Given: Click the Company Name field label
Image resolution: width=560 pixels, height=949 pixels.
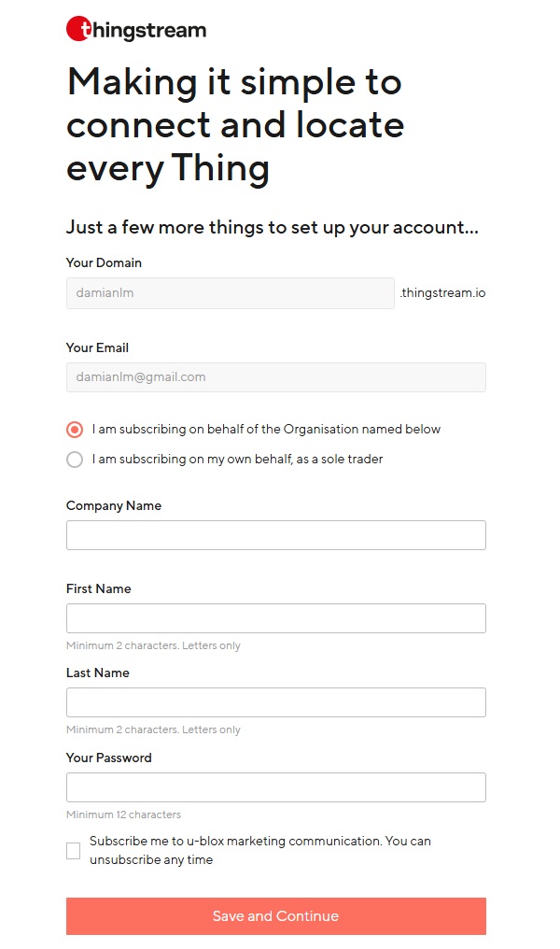Looking at the screenshot, I should (x=114, y=505).
